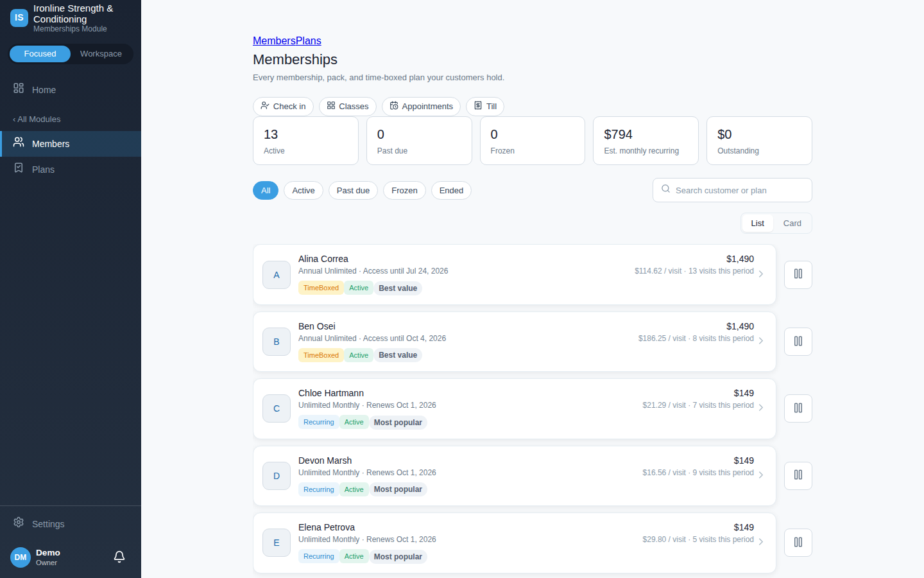Expand Ben Osei's row chevron
This screenshot has height=578, width=924.
(761, 341)
